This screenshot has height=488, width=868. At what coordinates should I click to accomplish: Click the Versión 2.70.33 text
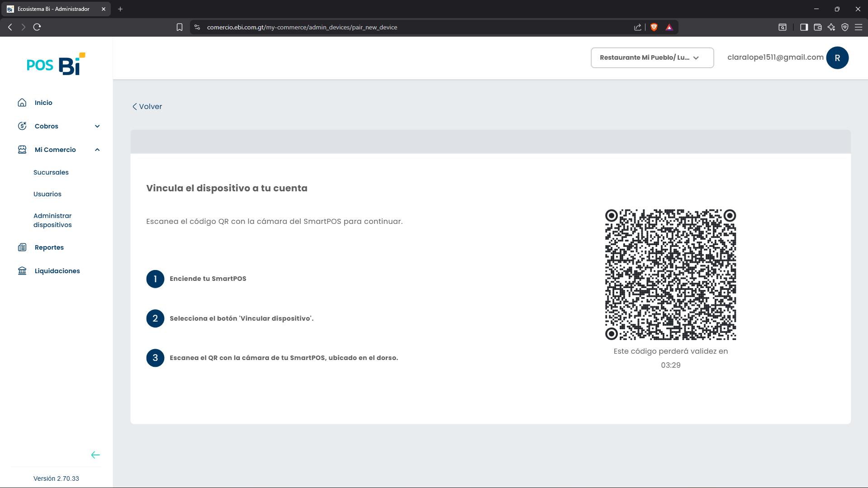coord(56,479)
